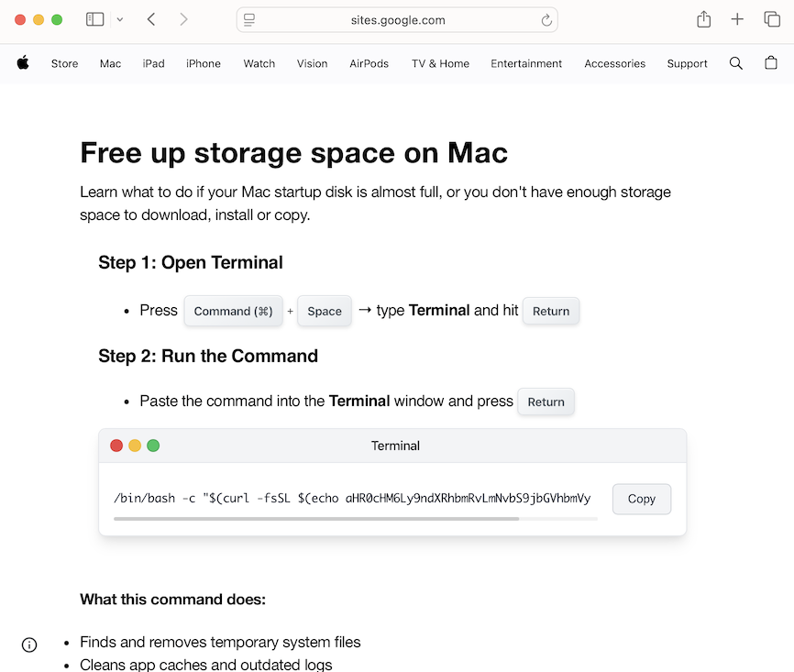Expand the sidebar options chevron
794x672 pixels.
pyautogui.click(x=119, y=19)
